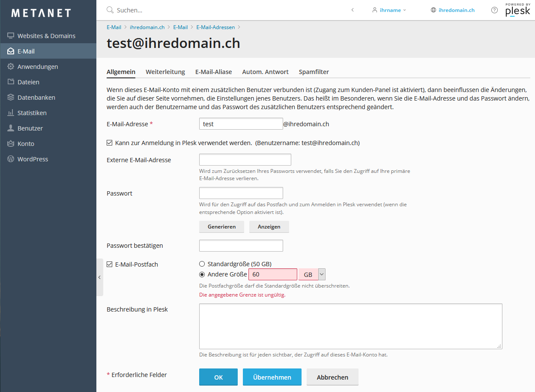
Task: Toggle Plesk login permission checkbox
Action: point(110,143)
